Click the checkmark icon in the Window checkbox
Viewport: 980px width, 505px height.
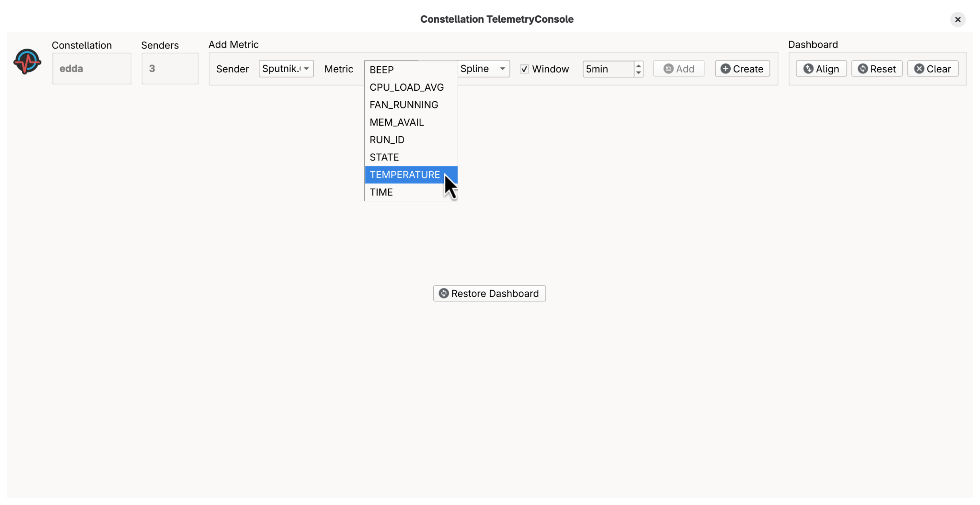[x=524, y=69]
